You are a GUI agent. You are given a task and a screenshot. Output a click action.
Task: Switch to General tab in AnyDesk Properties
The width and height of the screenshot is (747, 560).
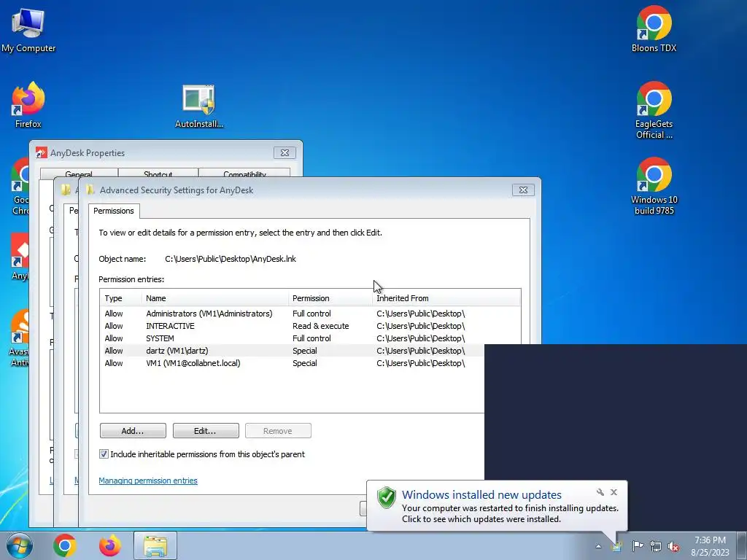79,174
